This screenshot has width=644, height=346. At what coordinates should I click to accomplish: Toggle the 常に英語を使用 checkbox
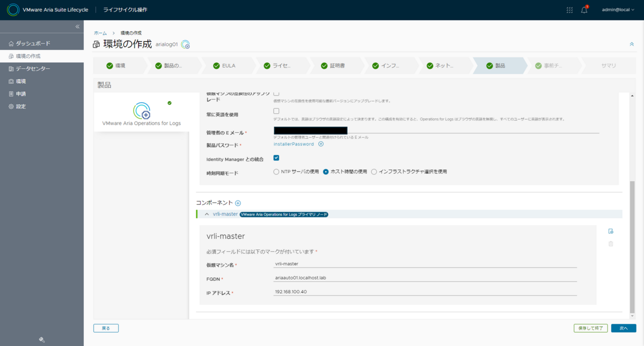[276, 111]
